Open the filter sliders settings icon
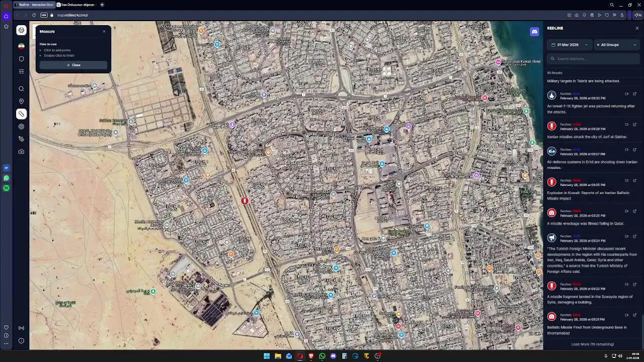644x362 pixels. pos(21,71)
